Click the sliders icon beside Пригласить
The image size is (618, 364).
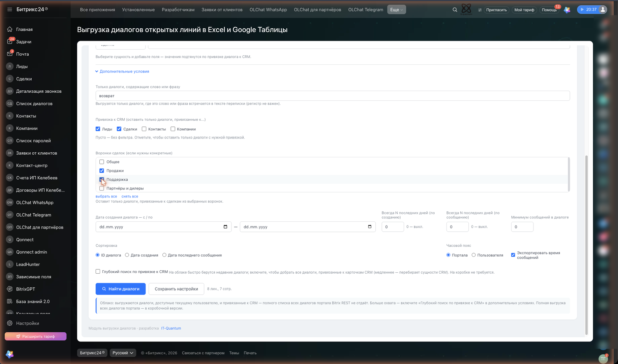tap(480, 10)
